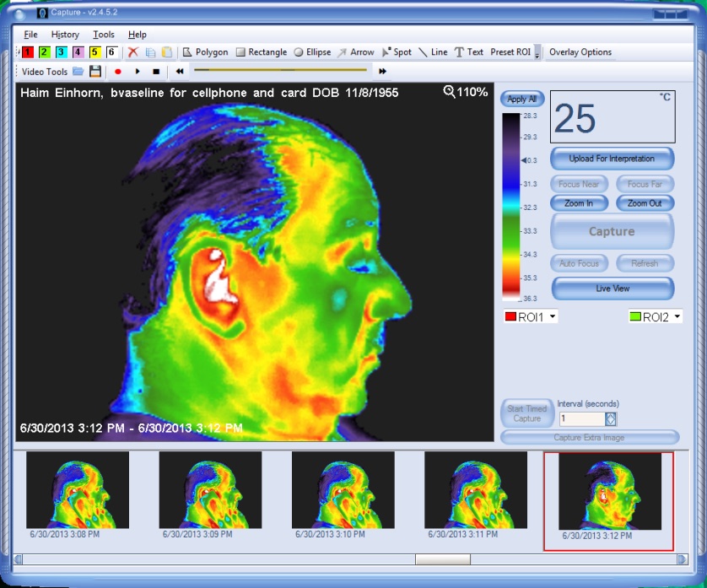Image resolution: width=707 pixels, height=588 pixels.
Task: Open the Help menu
Action: pos(137,35)
